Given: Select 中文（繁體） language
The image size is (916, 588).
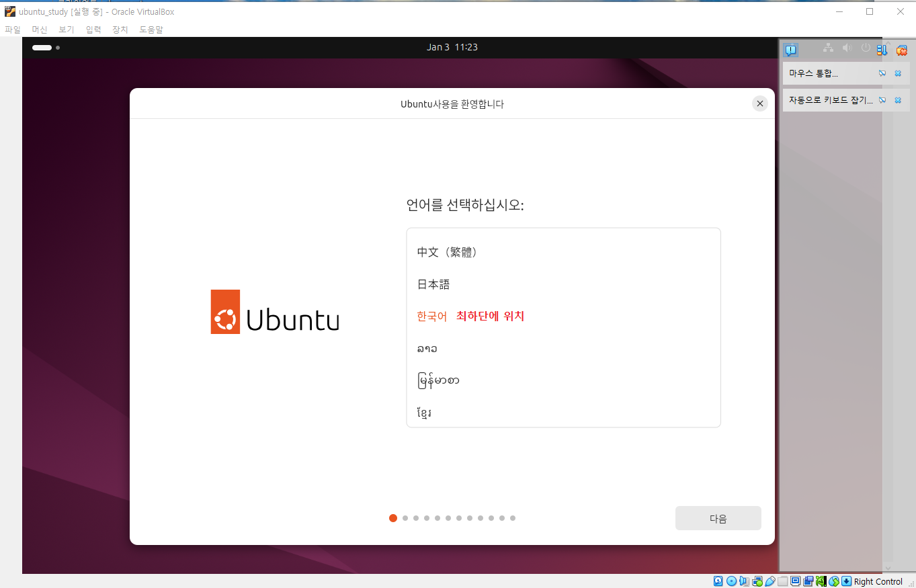Looking at the screenshot, I should [x=563, y=252].
